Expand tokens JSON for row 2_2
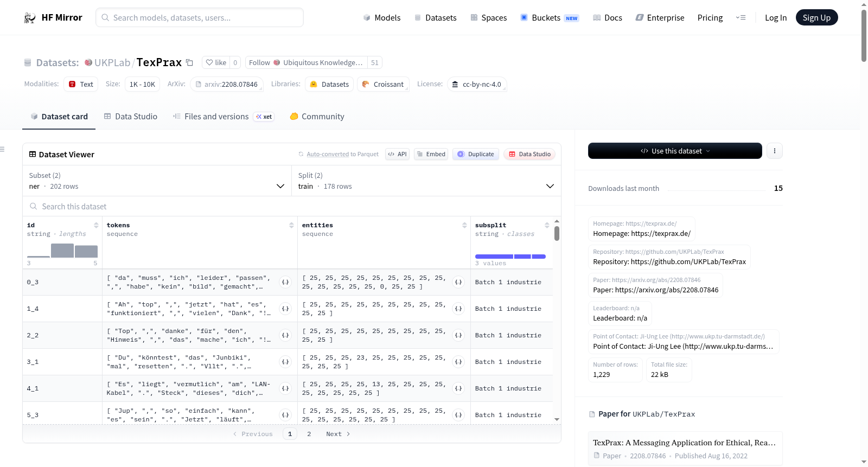 tap(285, 335)
